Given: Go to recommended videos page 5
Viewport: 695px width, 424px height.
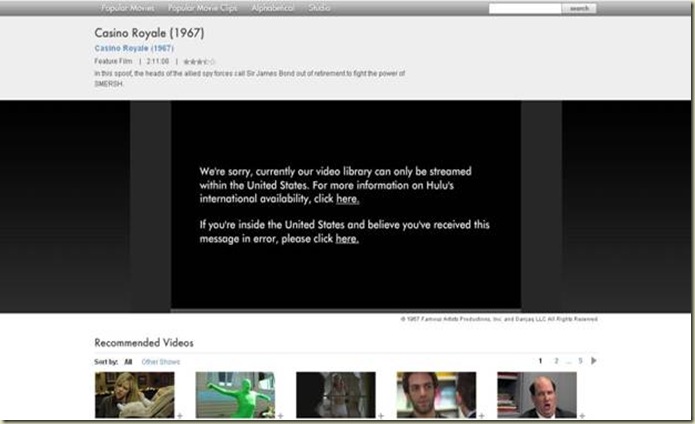Looking at the screenshot, I should [x=580, y=361].
